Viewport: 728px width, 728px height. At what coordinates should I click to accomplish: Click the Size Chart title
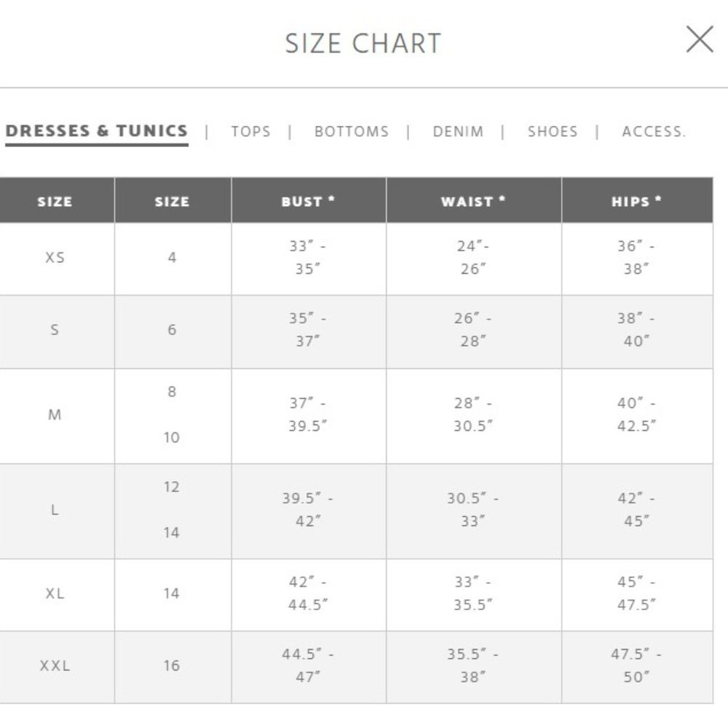363,43
